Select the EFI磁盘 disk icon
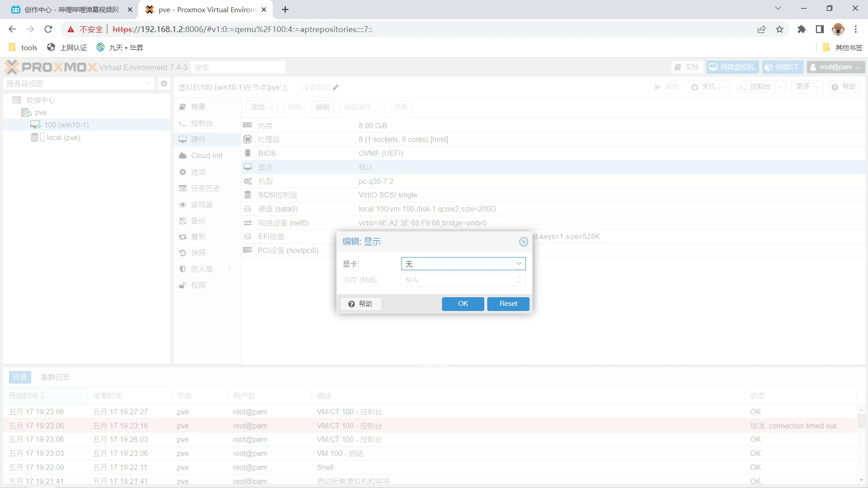This screenshot has width=868, height=488. [248, 236]
